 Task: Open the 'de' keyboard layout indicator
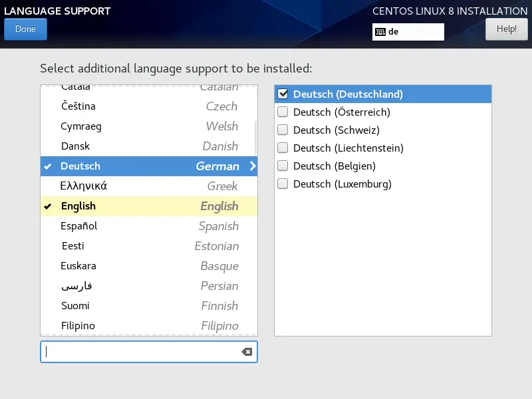pos(408,32)
